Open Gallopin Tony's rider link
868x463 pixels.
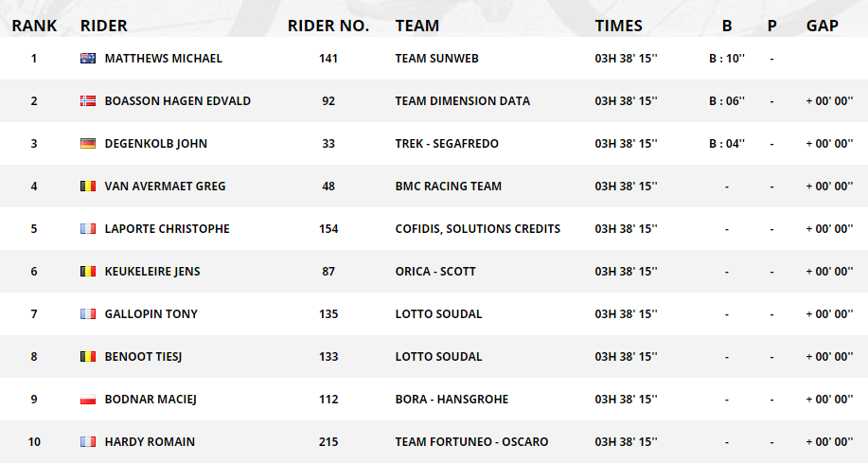point(151,314)
